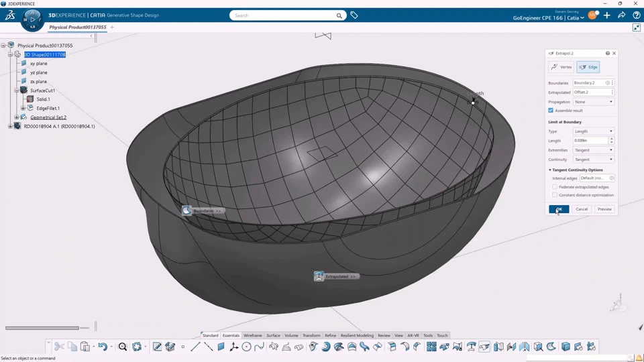Image resolution: width=644 pixels, height=362 pixels.
Task: Click the compass play button icon
Action: pyautogui.click(x=32, y=19)
